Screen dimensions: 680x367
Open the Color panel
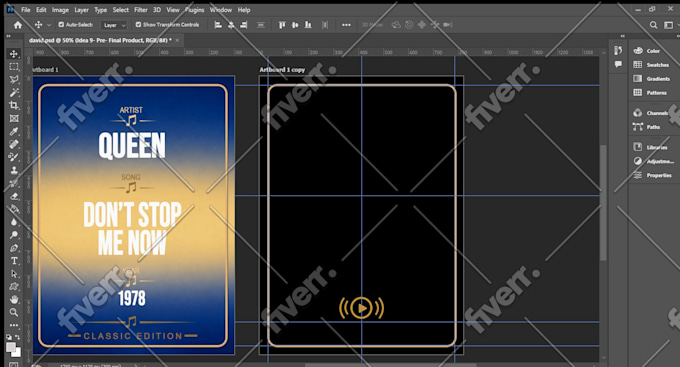point(647,51)
